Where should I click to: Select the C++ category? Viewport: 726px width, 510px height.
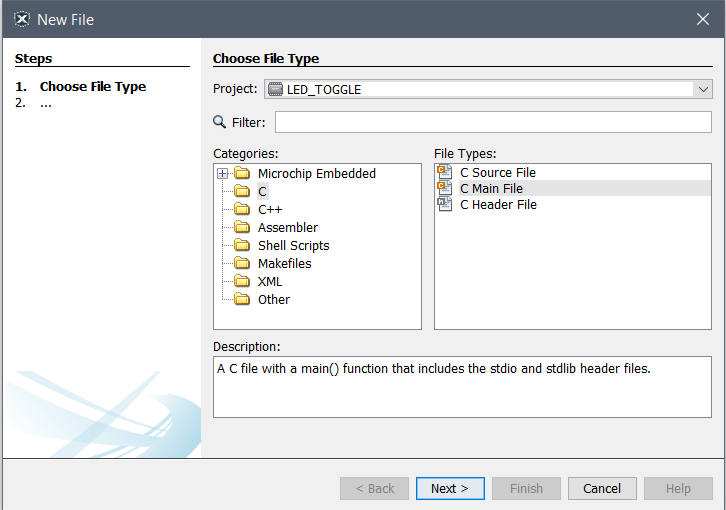coord(270,210)
